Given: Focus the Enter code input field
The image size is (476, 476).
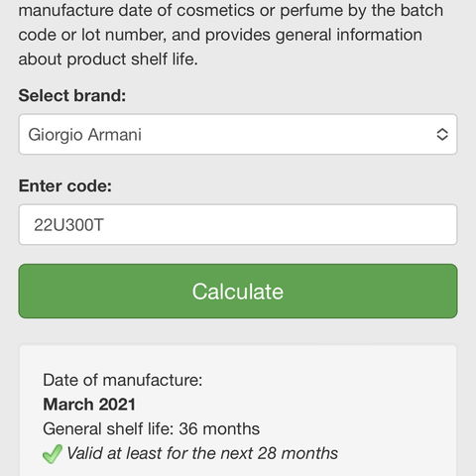Looking at the screenshot, I should (x=238, y=225).
